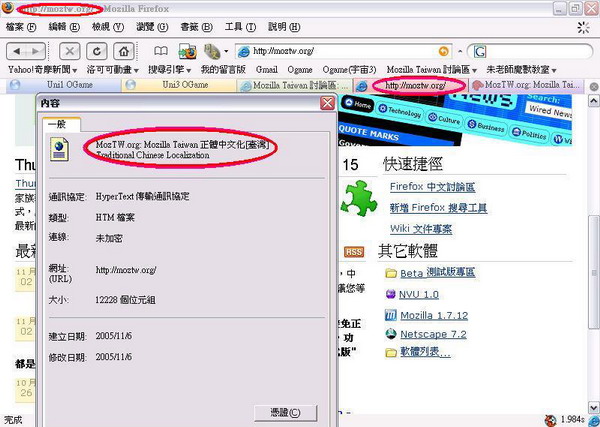Switch to the Uni3 OGame tab

[179, 85]
